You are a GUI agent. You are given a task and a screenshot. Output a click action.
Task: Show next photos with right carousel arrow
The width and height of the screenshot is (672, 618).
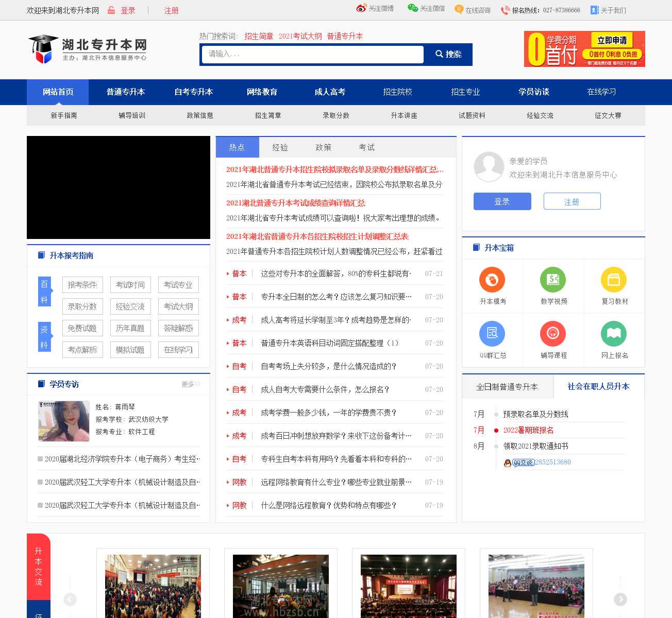(620, 599)
